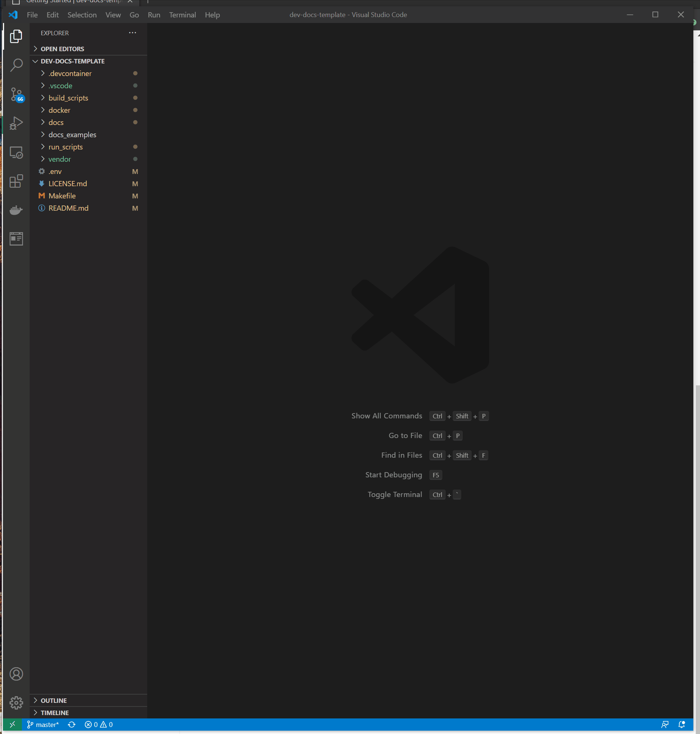
Task: Open the README.md file
Action: coord(68,208)
